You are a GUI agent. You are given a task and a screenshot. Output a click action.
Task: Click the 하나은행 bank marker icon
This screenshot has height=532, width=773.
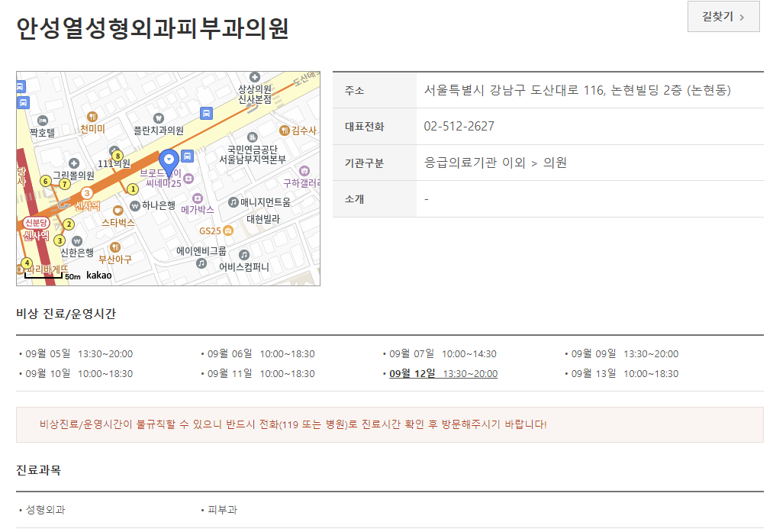(136, 205)
